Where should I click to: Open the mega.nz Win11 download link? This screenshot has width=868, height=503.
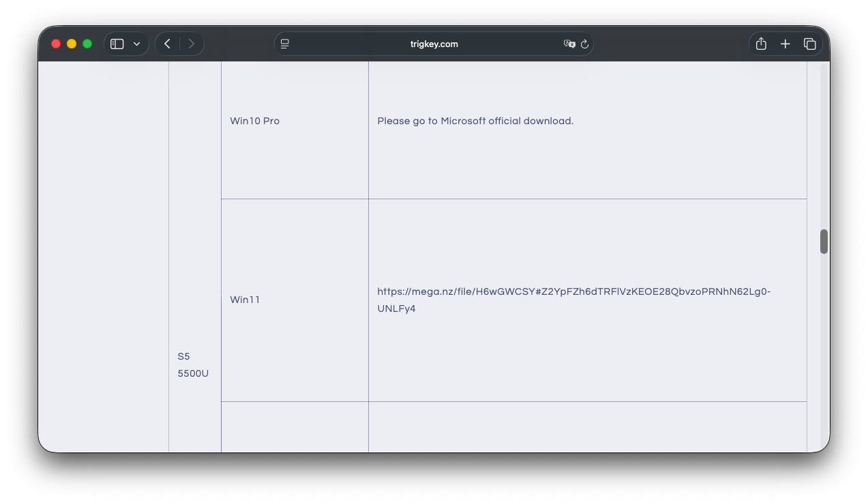573,292
